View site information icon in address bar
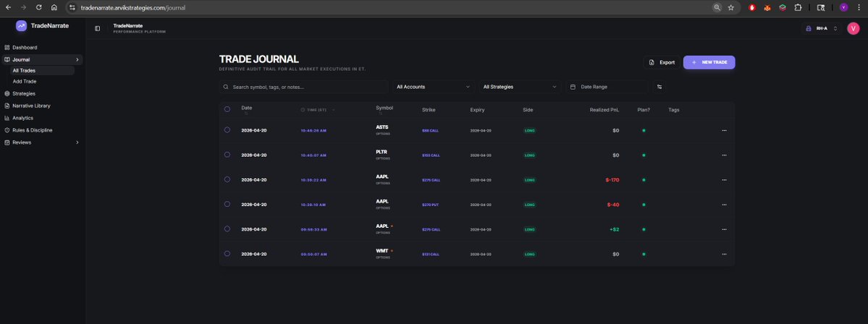This screenshot has width=868, height=324. [72, 8]
